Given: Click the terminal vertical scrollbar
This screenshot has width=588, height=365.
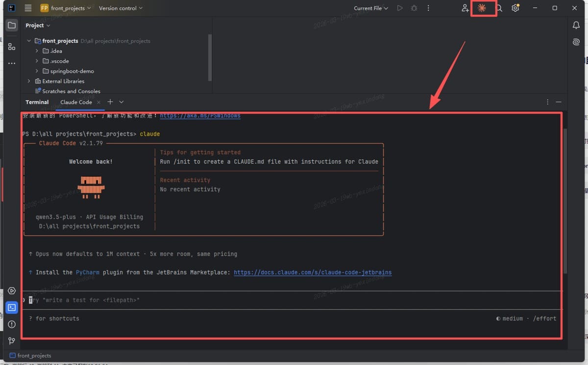Looking at the screenshot, I should (565, 201).
